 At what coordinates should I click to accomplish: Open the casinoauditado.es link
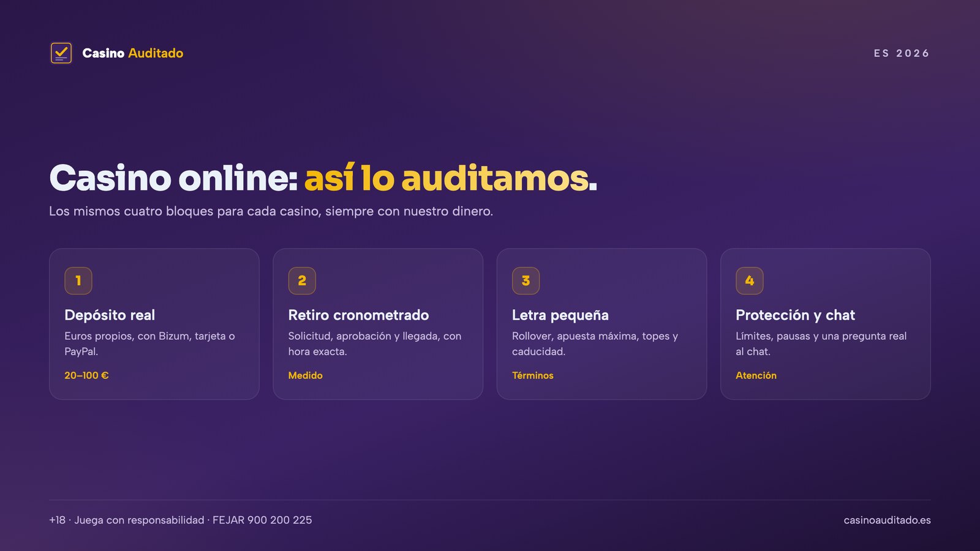click(x=887, y=520)
